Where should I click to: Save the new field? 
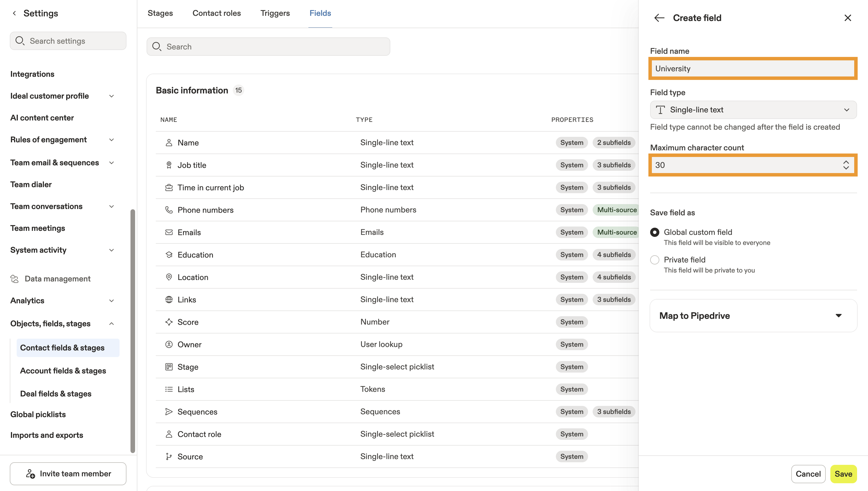click(843, 474)
